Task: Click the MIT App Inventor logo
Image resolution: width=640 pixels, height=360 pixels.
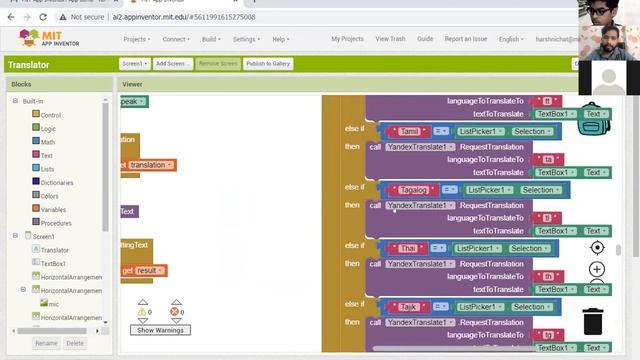Action: [x=49, y=38]
